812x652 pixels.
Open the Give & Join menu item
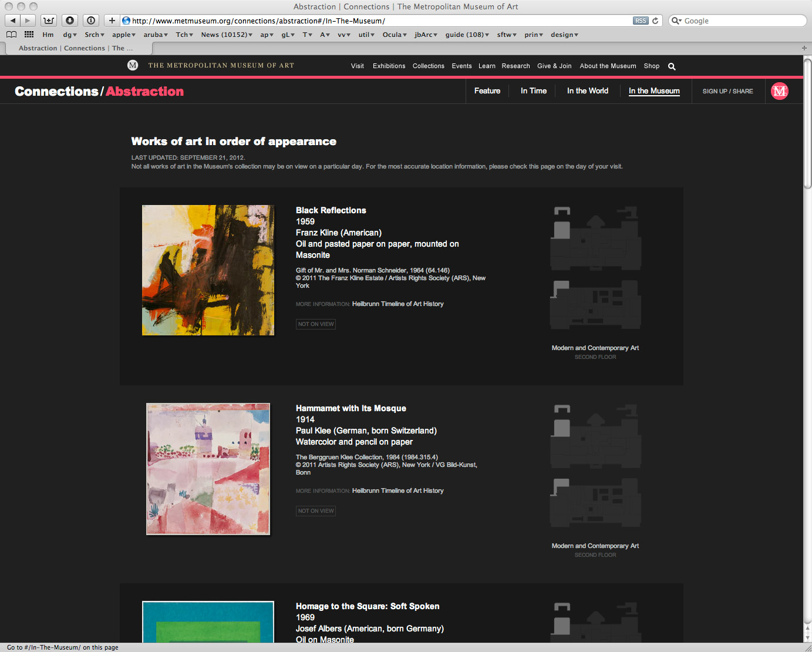554,66
